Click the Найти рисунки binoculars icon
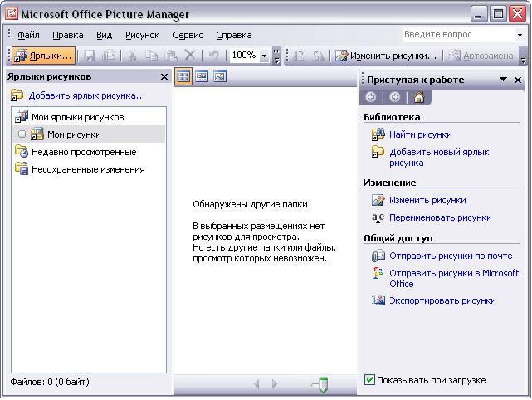 pos(378,134)
